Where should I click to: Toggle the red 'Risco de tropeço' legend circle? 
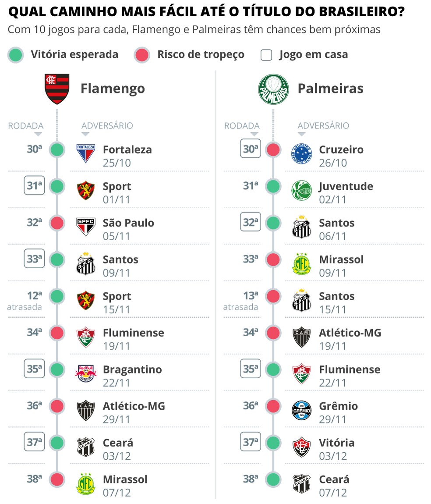coord(142,55)
